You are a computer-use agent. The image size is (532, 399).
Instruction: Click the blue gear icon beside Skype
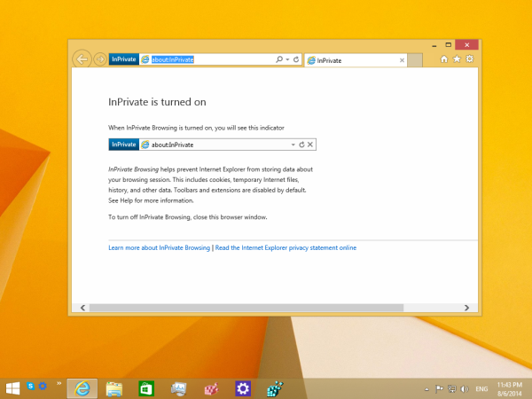tap(43, 386)
